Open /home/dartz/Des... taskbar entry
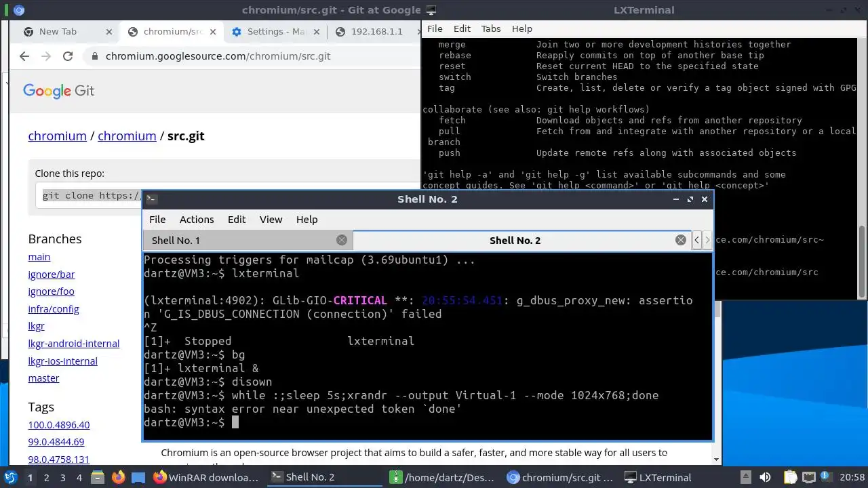 click(442, 477)
